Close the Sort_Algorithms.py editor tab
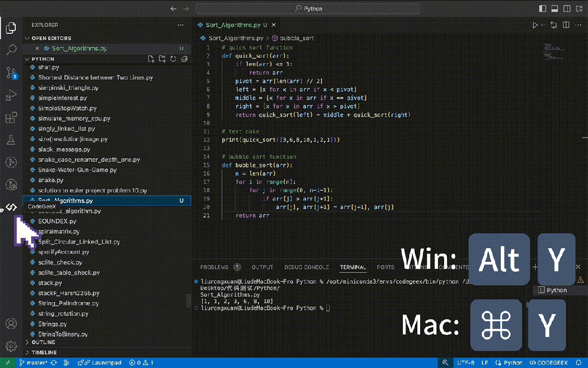 [x=274, y=25]
